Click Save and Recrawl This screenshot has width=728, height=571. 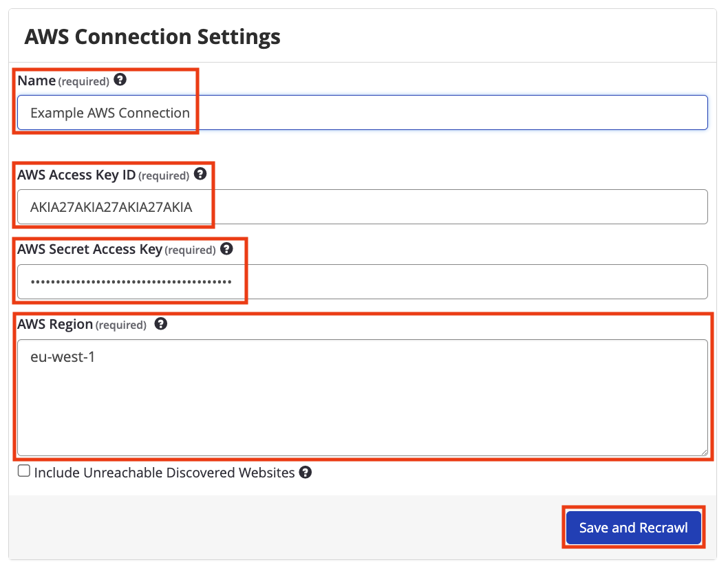point(632,527)
